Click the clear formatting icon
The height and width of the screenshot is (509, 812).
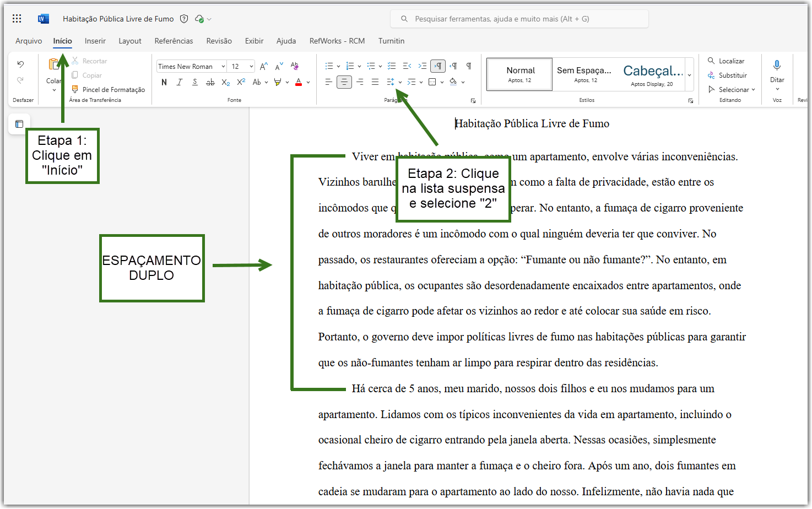295,66
